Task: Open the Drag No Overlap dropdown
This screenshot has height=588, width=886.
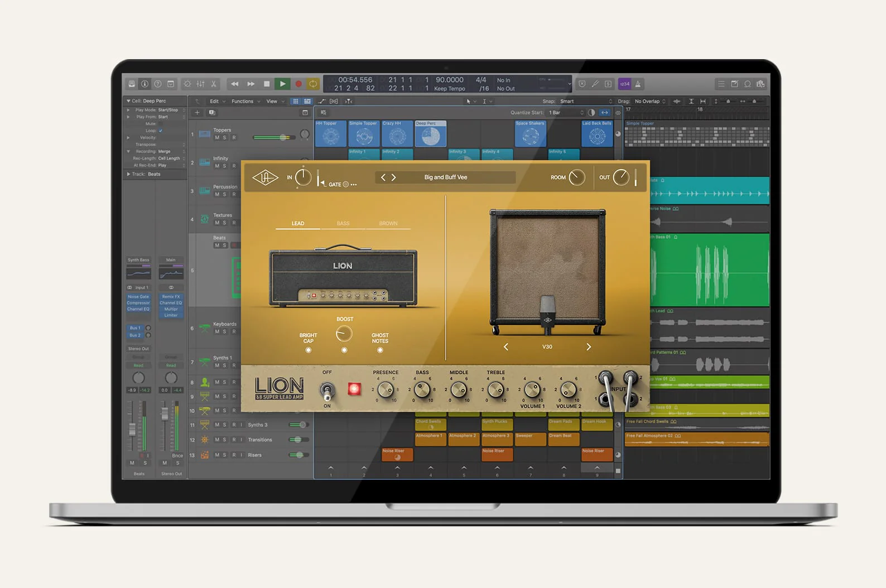Action: point(649,102)
